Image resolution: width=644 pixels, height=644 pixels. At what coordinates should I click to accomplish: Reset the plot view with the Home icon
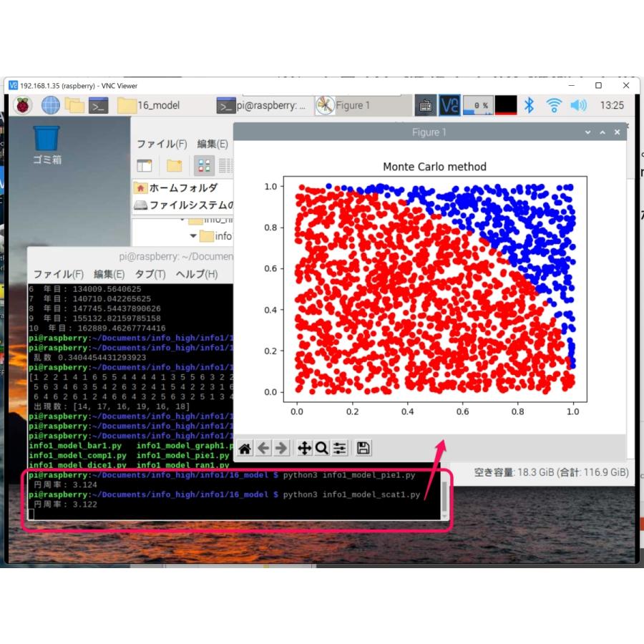[245, 447]
